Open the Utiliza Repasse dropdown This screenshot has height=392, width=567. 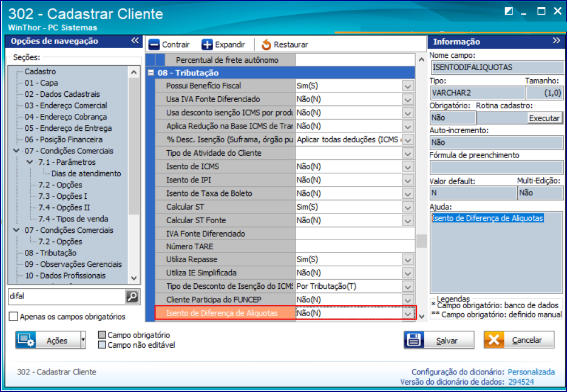pos(408,259)
